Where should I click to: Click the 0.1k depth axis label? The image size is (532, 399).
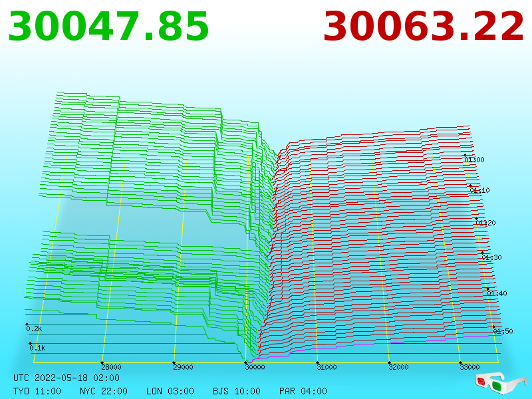click(37, 348)
